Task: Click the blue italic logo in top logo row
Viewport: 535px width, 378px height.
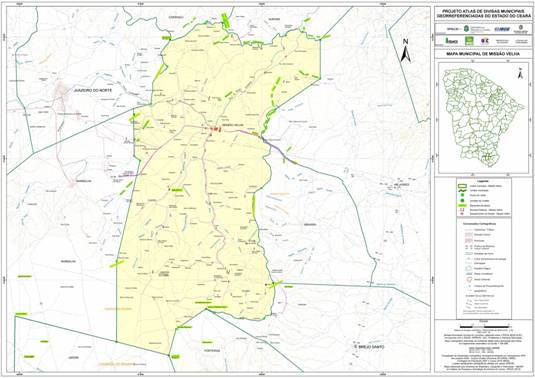Action: point(502,29)
